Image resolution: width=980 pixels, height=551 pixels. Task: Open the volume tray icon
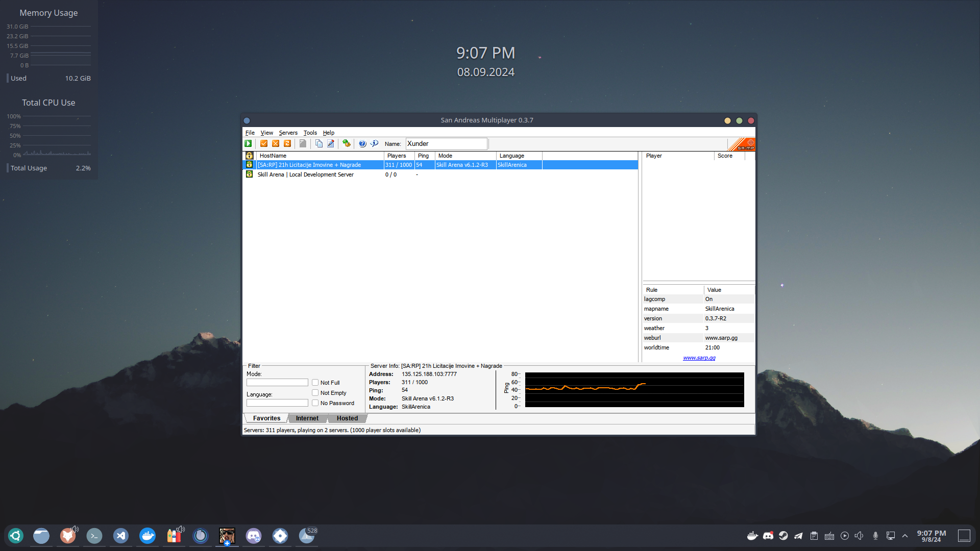(859, 536)
